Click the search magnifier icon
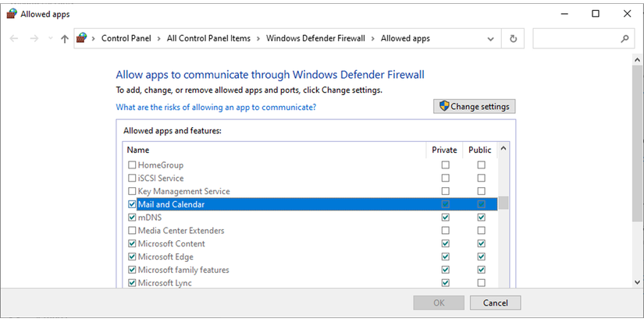This screenshot has height=322, width=644. [624, 38]
